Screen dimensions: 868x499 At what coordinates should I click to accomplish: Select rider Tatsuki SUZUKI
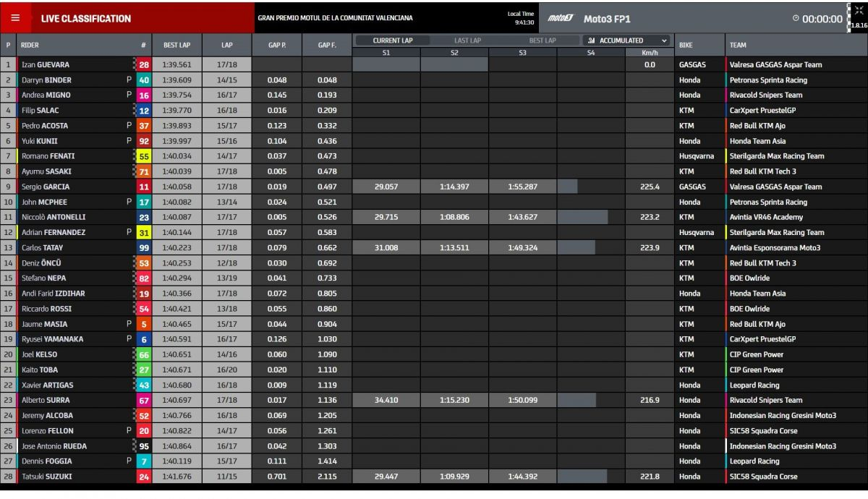coord(47,477)
